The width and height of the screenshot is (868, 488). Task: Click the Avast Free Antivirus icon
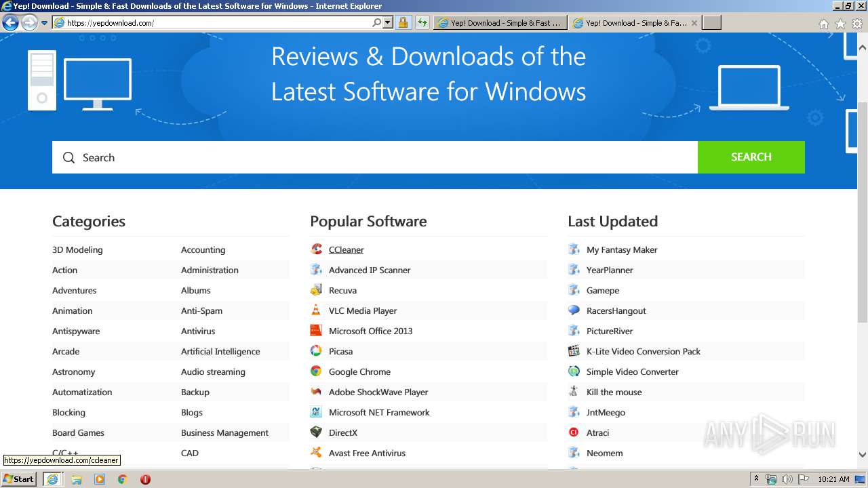click(x=316, y=453)
